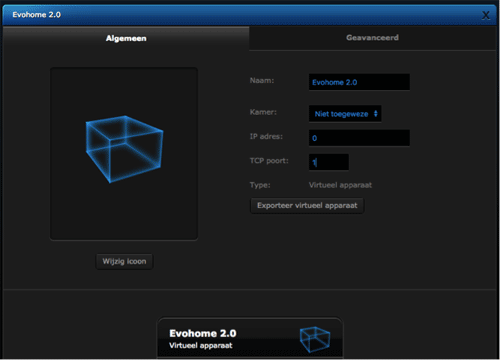Image resolution: width=500 pixels, height=360 pixels.
Task: Edit the Naam field with Evohome 2.0
Action: pyautogui.click(x=359, y=82)
